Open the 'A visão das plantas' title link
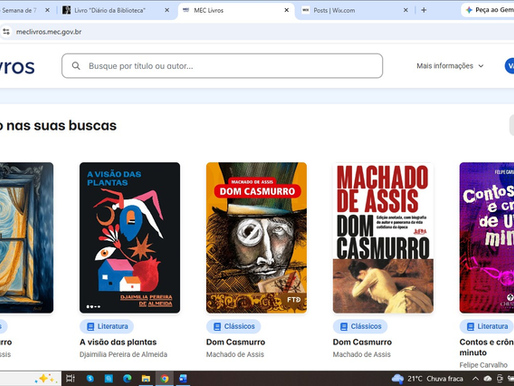The height and width of the screenshot is (386, 514). [x=118, y=342]
